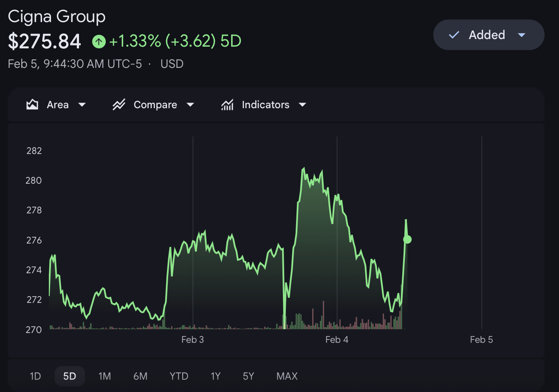Show the 5Y time range
The height and width of the screenshot is (392, 559).
click(248, 376)
